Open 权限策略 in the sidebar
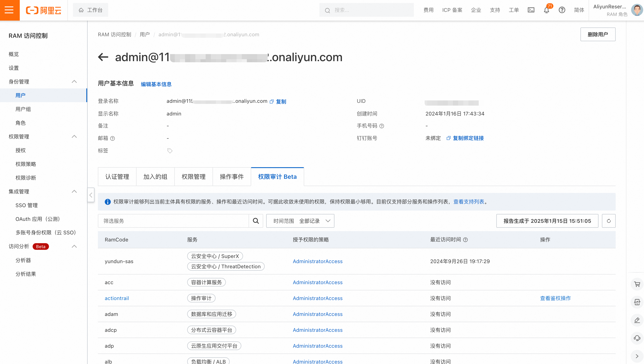This screenshot has height=364, width=644. tap(26, 164)
